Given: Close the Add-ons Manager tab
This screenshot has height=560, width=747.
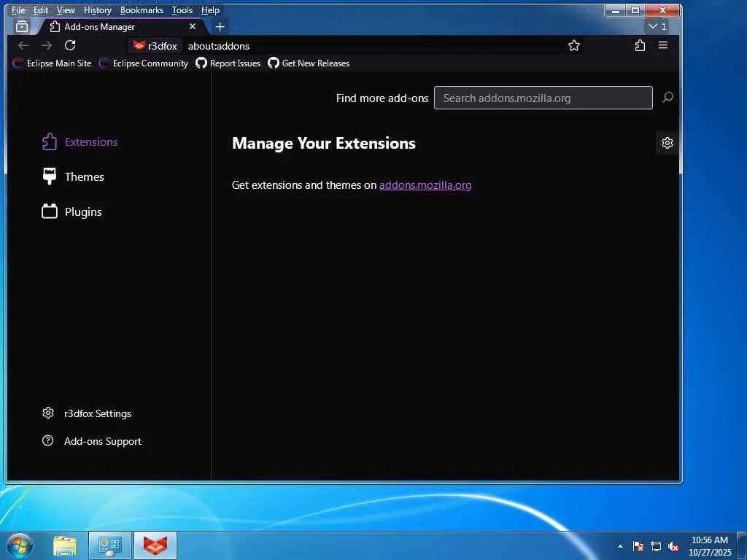Looking at the screenshot, I should [x=193, y=27].
